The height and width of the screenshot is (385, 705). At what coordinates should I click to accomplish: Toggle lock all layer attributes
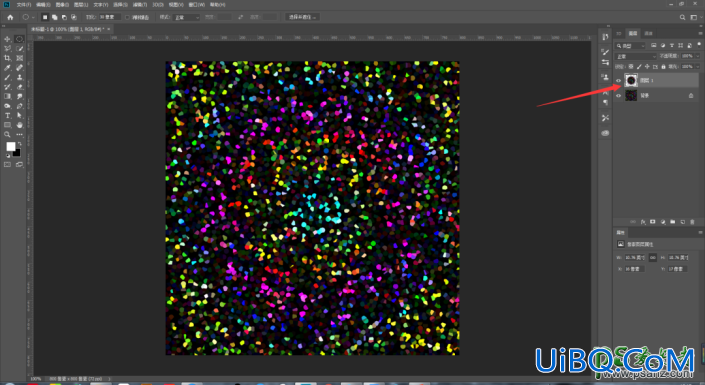664,67
